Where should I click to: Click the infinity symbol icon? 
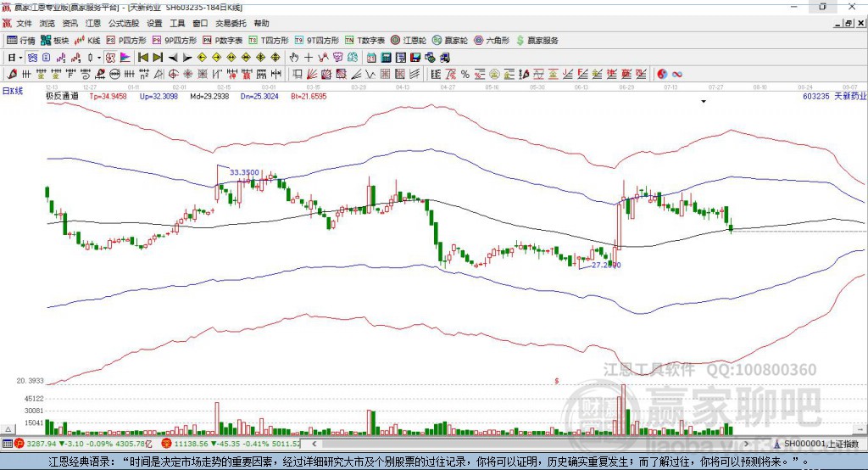tap(677, 75)
